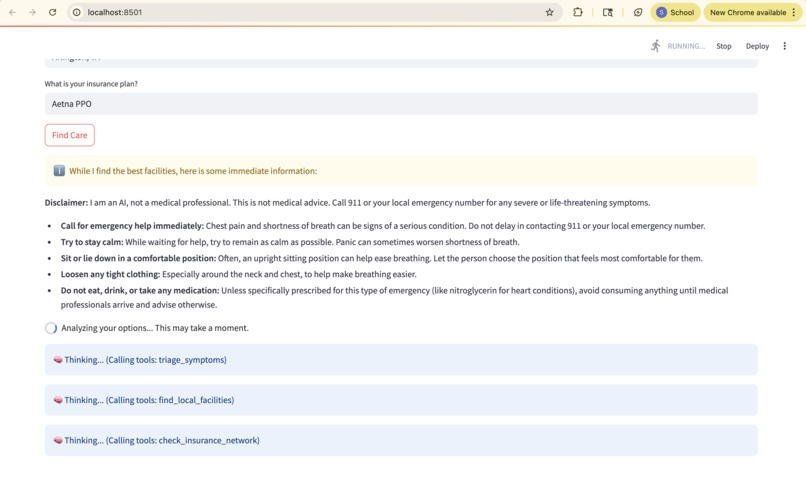
Task: View site information icon in address bar
Action: click(77, 12)
